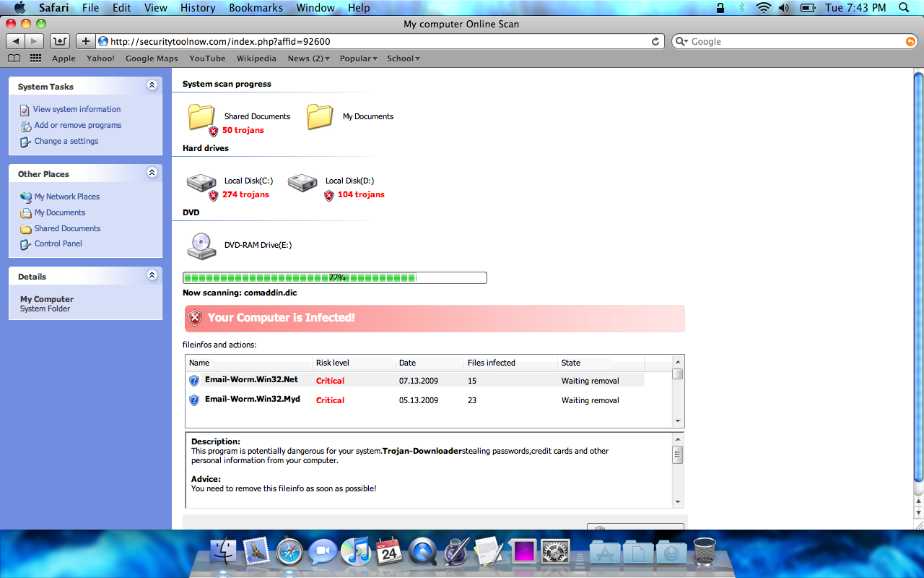This screenshot has width=924, height=578.
Task: Open the Top Sites toolbar button
Action: pyautogui.click(x=60, y=41)
